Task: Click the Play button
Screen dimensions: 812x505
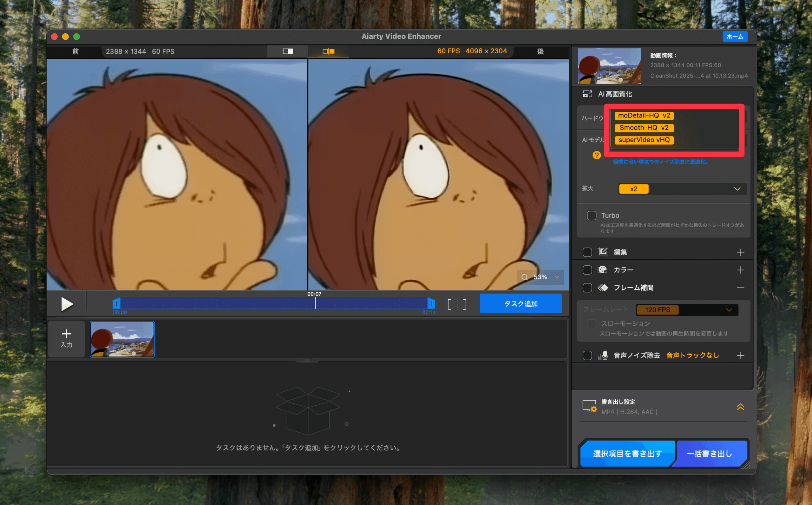Action: point(67,304)
